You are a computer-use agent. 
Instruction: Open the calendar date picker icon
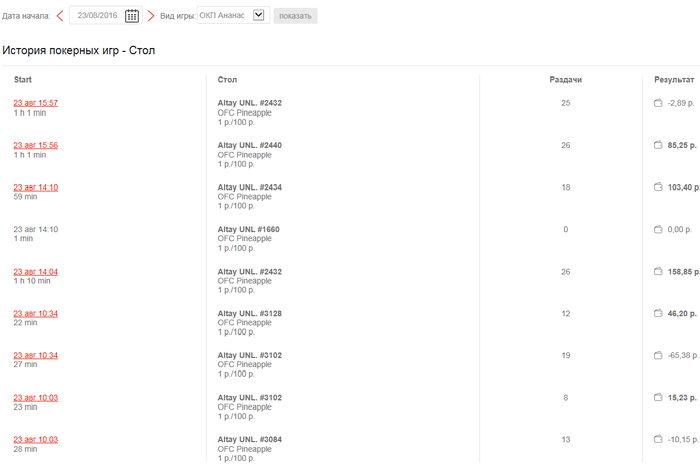coord(132,16)
